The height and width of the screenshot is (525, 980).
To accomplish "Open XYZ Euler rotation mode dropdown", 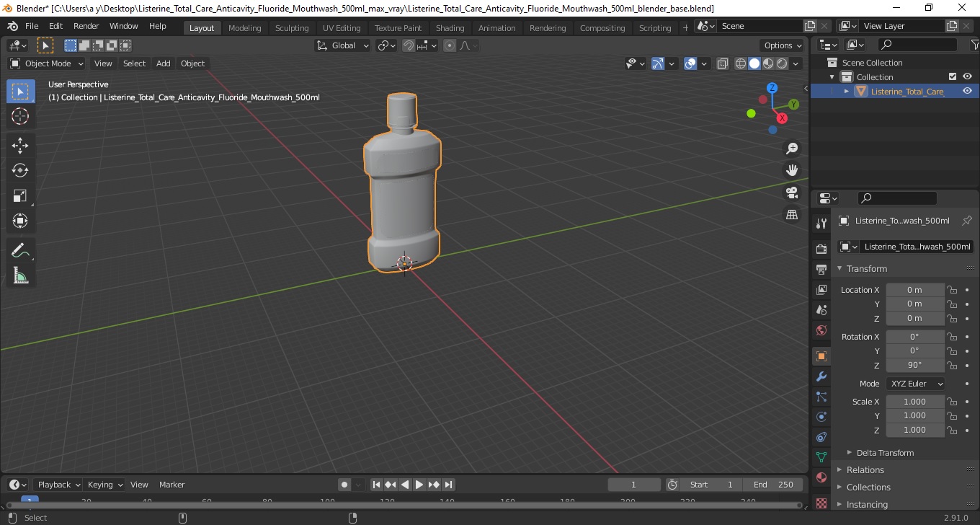I will [x=915, y=384].
